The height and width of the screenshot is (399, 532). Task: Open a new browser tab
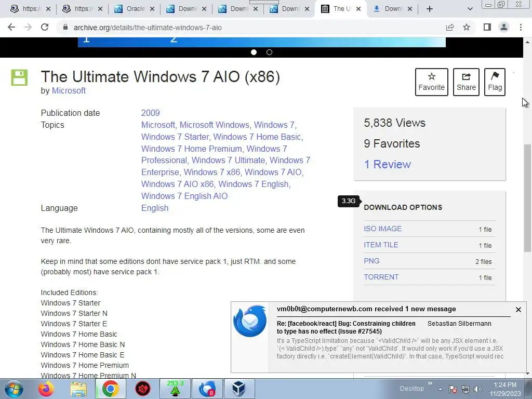tap(430, 9)
